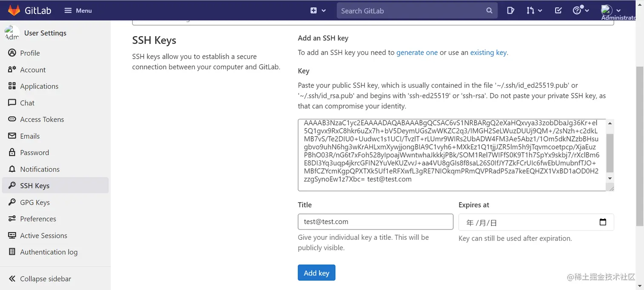
Task: Click the GitLab fox logo
Action: pyautogui.click(x=14, y=11)
